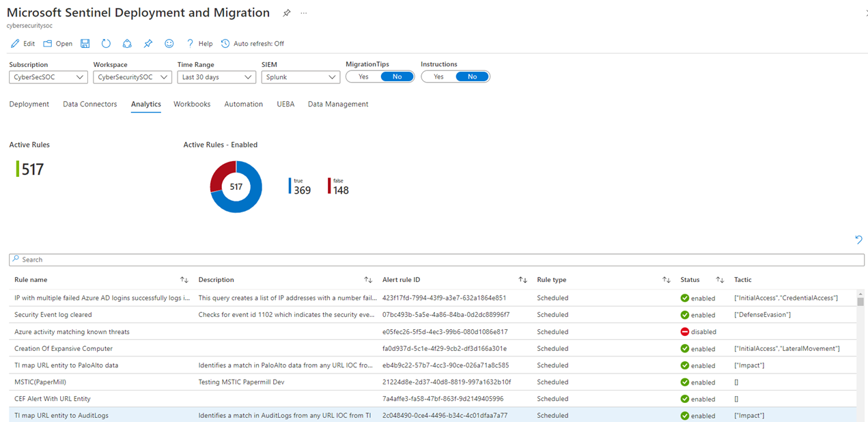
Task: Select the true 369 legend item
Action: point(300,186)
